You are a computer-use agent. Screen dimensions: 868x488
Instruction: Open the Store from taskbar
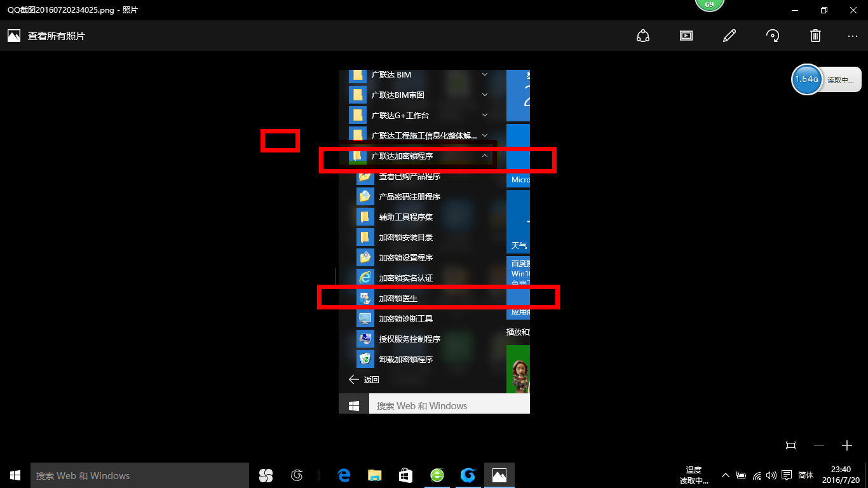405,475
